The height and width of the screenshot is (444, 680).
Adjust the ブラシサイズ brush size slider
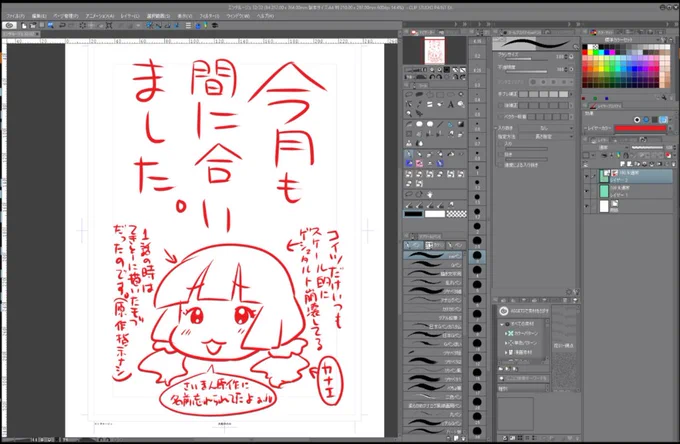point(527,57)
